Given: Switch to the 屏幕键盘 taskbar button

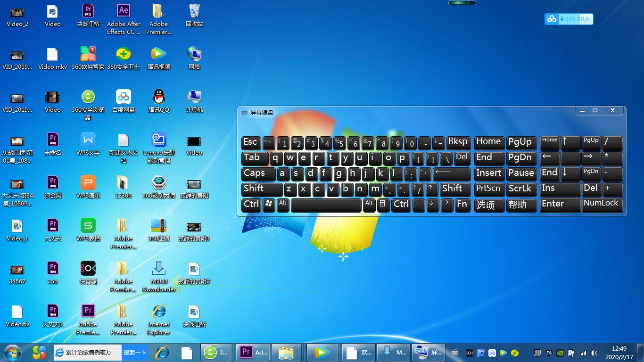Looking at the screenshot, I should coord(428,352).
